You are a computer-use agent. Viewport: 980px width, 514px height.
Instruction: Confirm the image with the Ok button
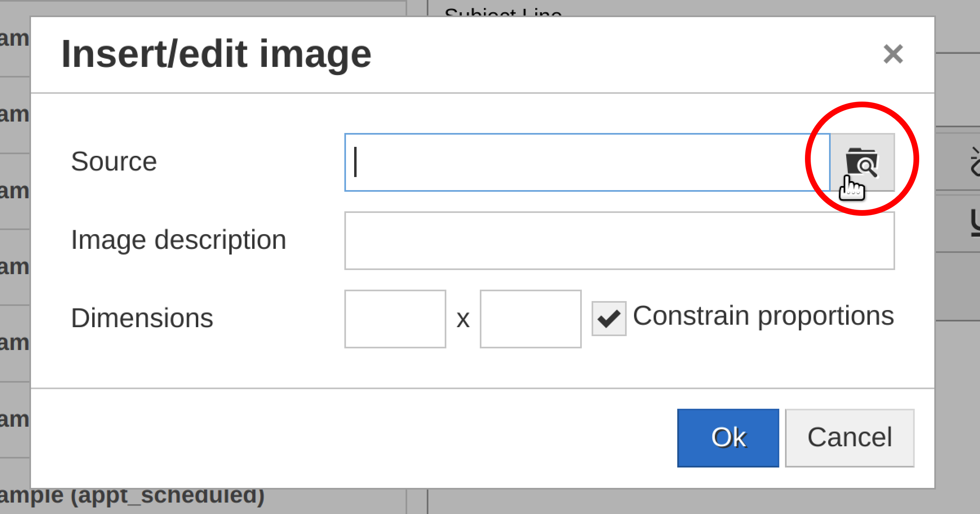[728, 438]
